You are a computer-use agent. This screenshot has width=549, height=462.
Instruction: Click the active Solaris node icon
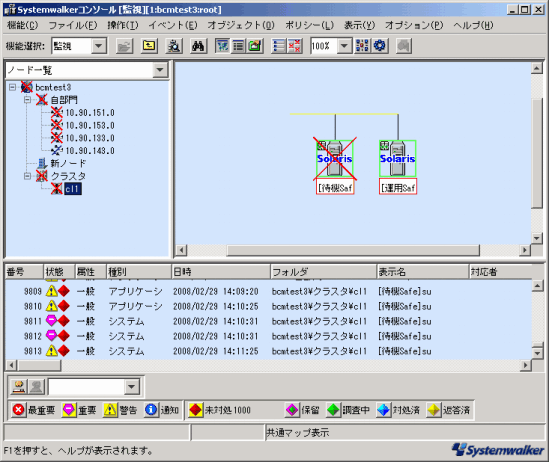tap(397, 159)
